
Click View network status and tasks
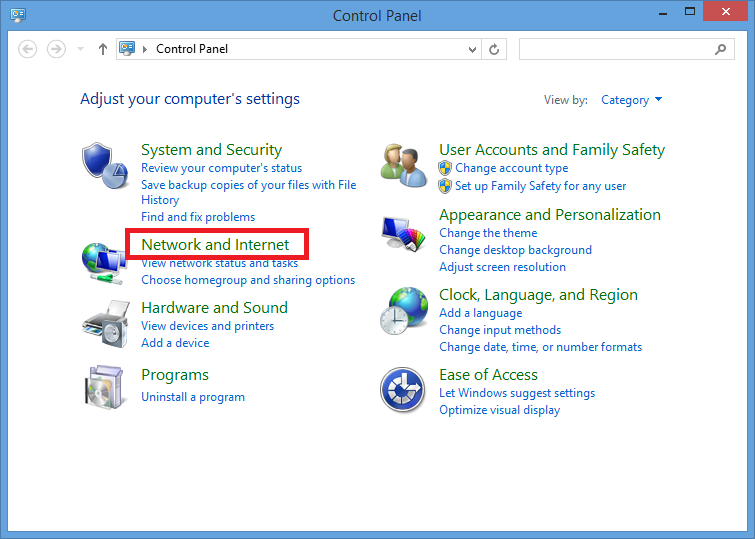click(220, 263)
